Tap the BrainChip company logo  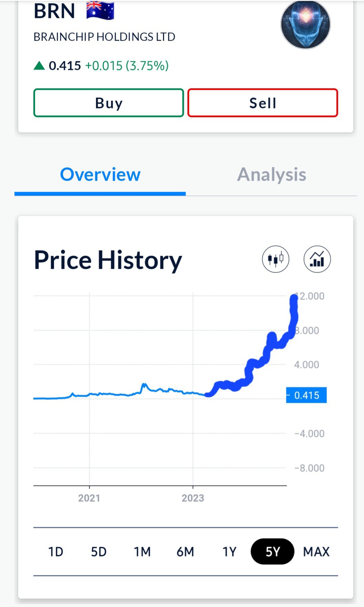(306, 25)
